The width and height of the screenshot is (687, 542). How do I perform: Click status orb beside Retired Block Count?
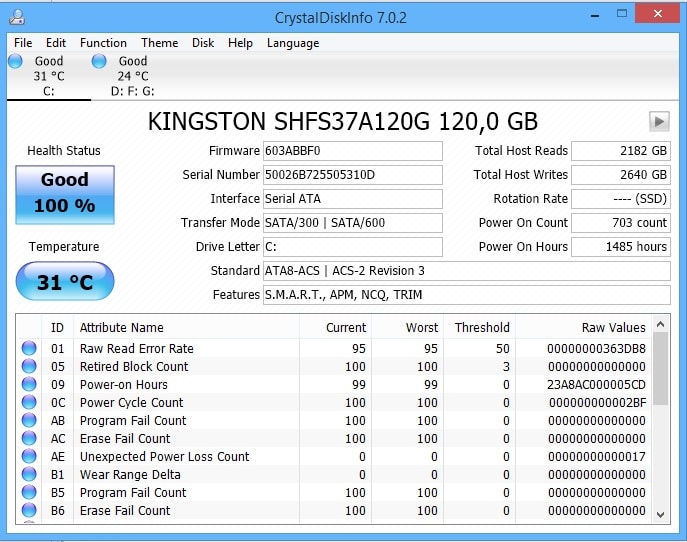pos(29,366)
